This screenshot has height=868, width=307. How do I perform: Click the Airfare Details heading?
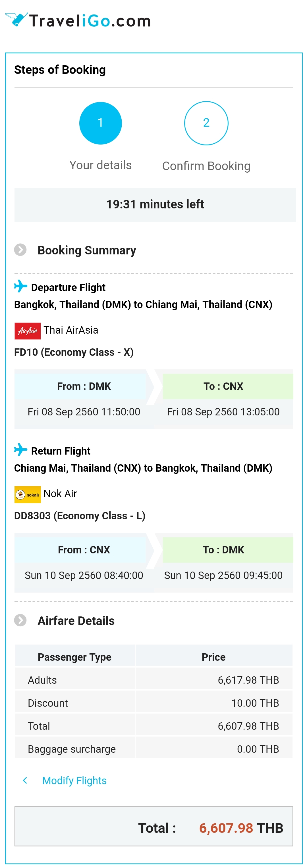pyautogui.click(x=76, y=621)
